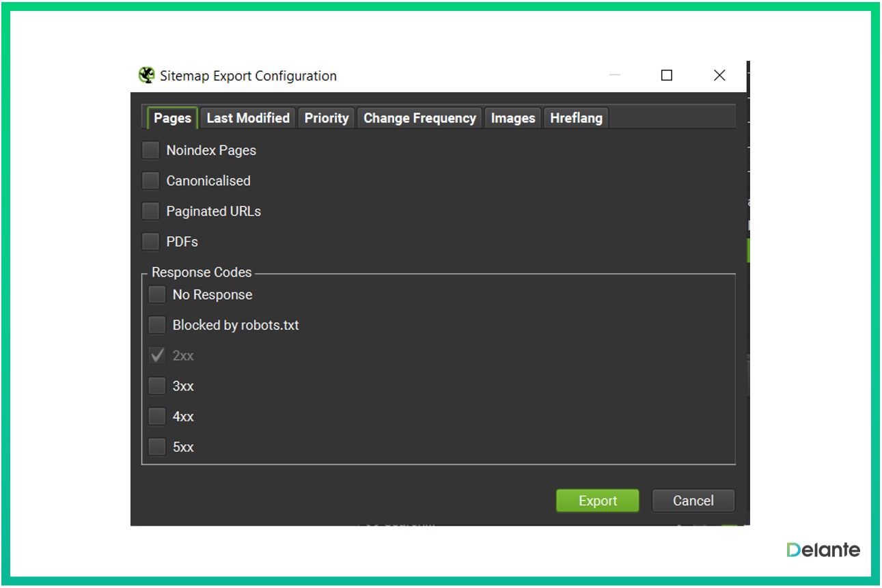Open the Last Modified tab
The width and height of the screenshot is (882, 588).
[x=248, y=118]
